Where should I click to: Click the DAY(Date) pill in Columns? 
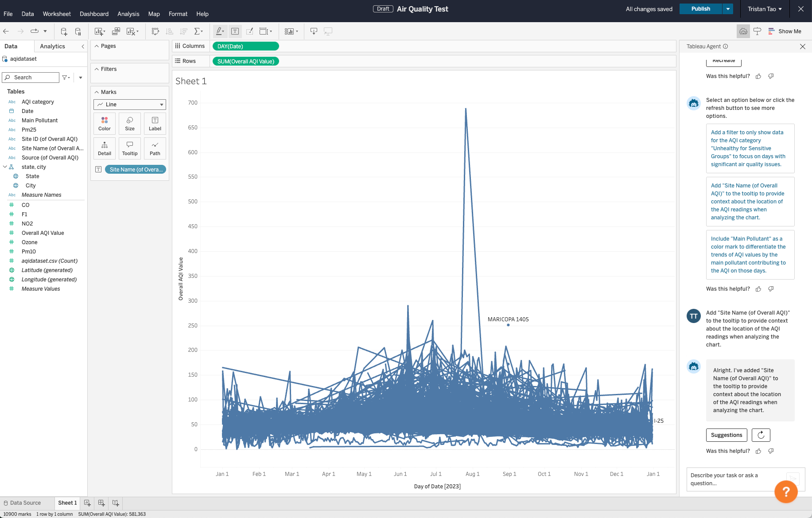click(x=246, y=46)
